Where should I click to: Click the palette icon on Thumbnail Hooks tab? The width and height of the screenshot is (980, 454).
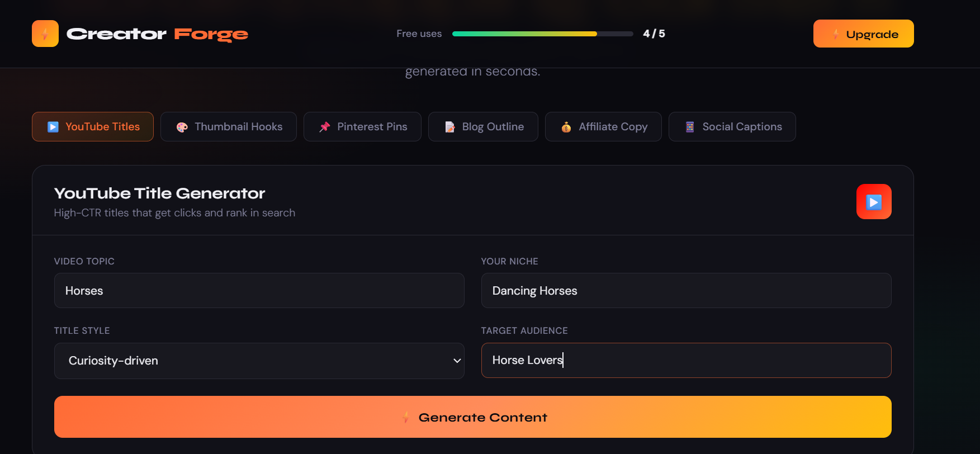click(x=182, y=127)
